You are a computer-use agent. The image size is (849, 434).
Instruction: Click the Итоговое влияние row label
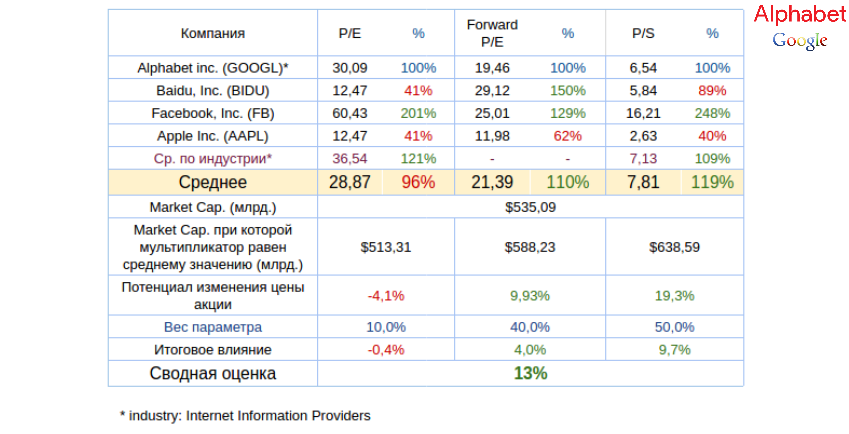click(212, 350)
